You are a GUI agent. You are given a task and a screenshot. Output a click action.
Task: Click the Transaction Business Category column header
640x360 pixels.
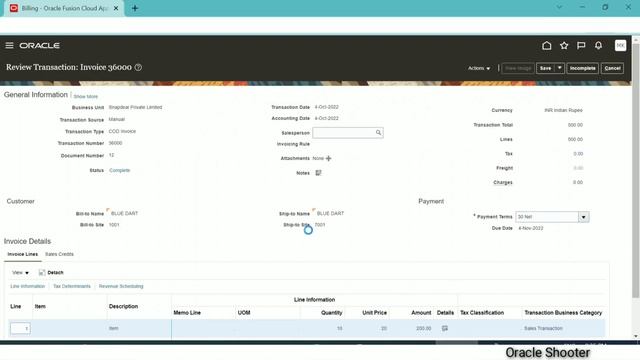tap(563, 313)
